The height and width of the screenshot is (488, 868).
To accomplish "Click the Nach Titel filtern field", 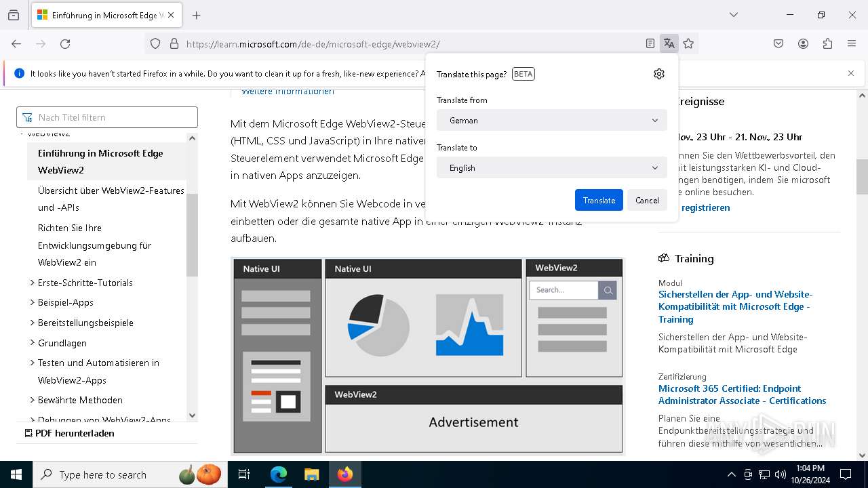I will [107, 117].
